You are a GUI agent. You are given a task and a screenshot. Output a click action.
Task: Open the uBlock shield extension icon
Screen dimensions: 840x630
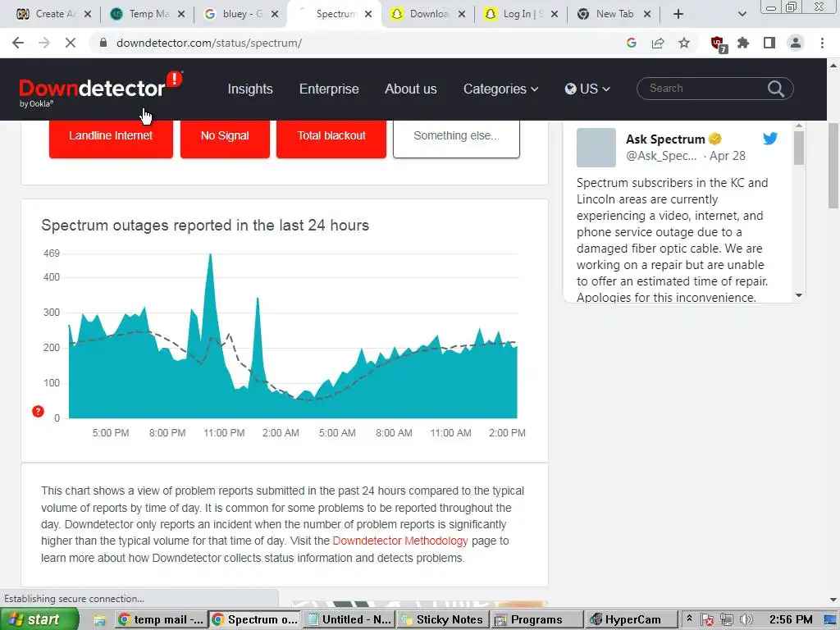point(718,44)
